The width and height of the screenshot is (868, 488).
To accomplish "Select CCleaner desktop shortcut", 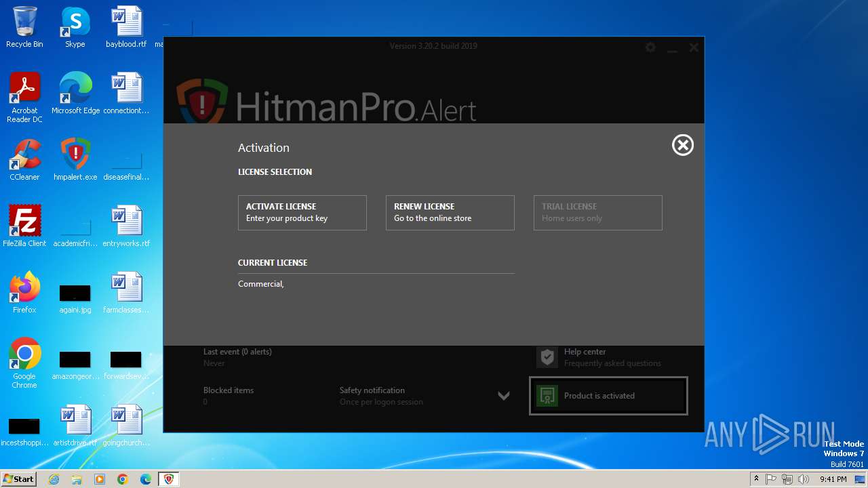I will click(24, 160).
